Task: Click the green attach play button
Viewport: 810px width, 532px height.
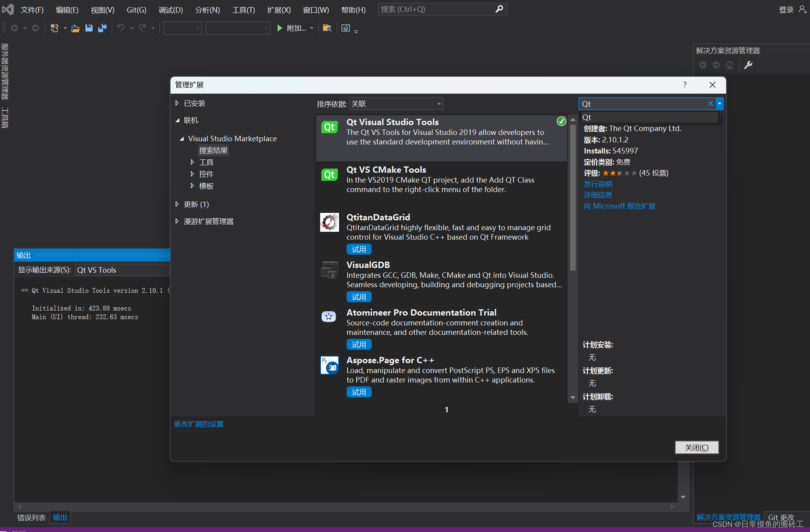Action: [280, 28]
